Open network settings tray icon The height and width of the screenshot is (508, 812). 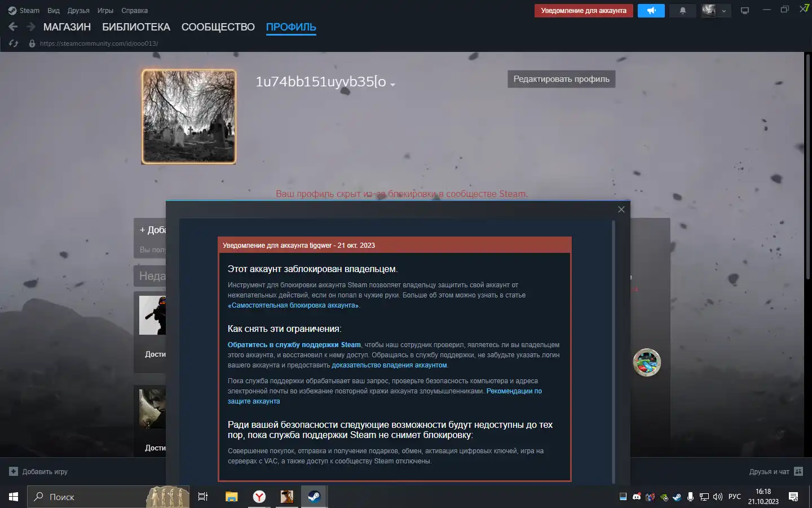(x=704, y=497)
